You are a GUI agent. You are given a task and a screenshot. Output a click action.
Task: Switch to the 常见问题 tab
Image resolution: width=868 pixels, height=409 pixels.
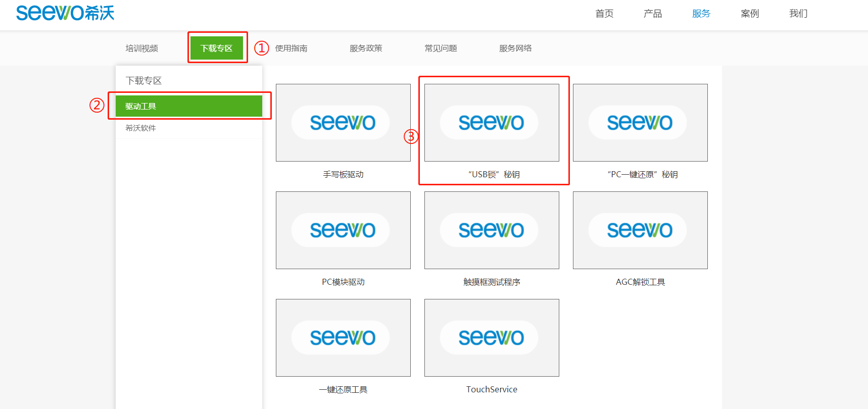click(x=441, y=48)
